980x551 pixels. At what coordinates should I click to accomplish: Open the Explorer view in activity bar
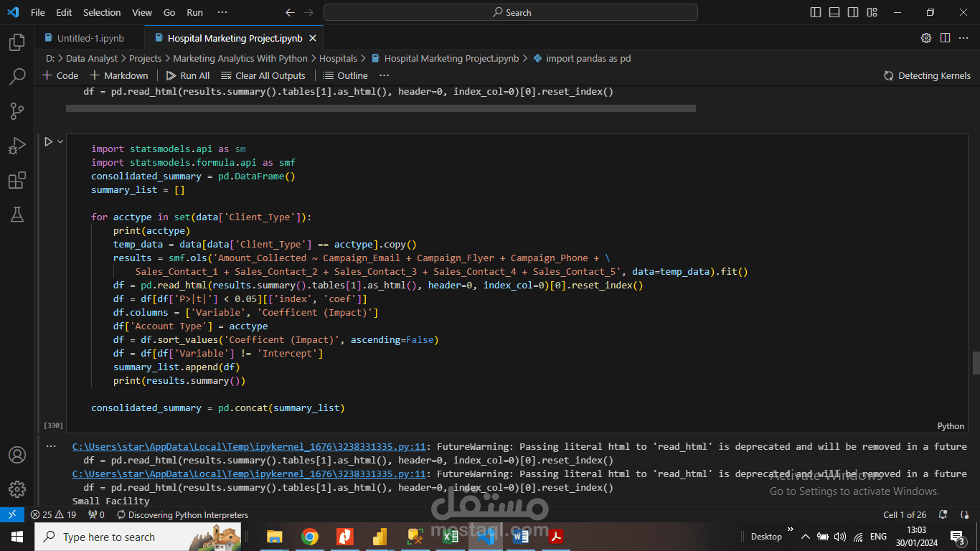click(17, 42)
